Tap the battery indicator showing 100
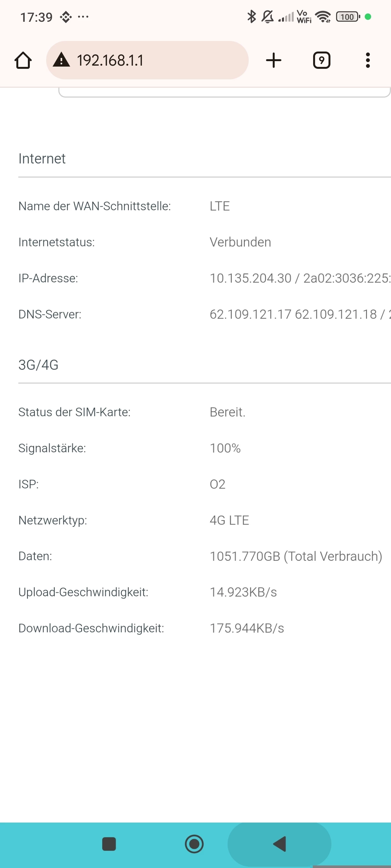Viewport: 391px width, 868px height. click(348, 17)
